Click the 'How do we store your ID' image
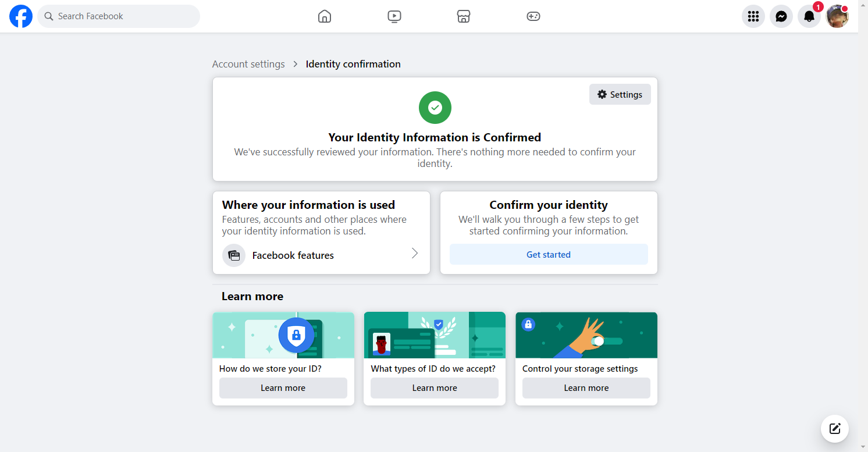The height and width of the screenshot is (452, 868). click(x=283, y=335)
